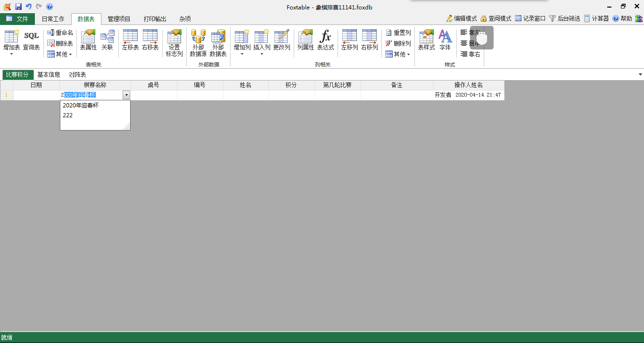Choose 222 from the dropdown list
The image size is (644, 343).
point(68,115)
